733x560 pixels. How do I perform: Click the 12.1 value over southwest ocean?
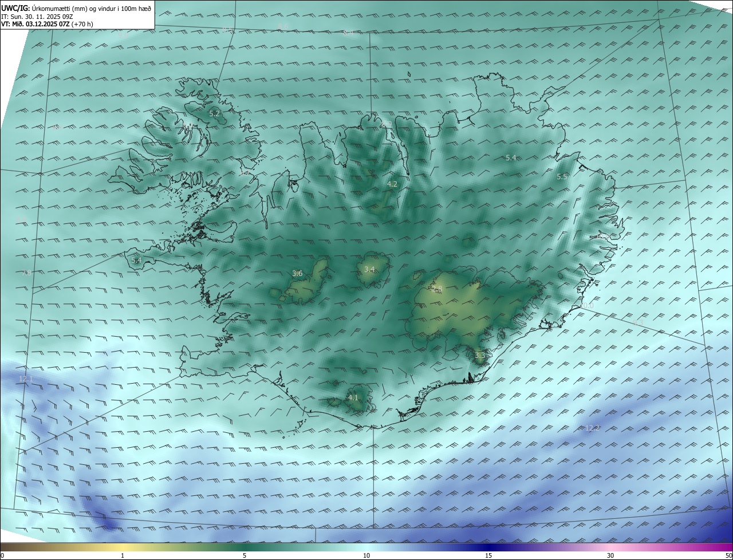click(26, 379)
